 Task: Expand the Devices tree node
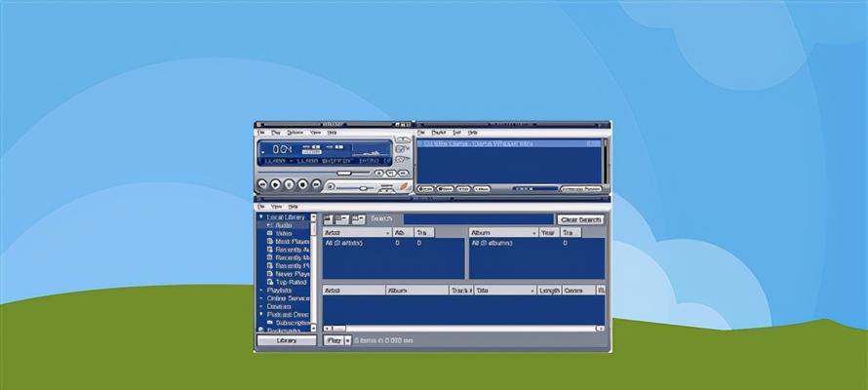tap(260, 306)
